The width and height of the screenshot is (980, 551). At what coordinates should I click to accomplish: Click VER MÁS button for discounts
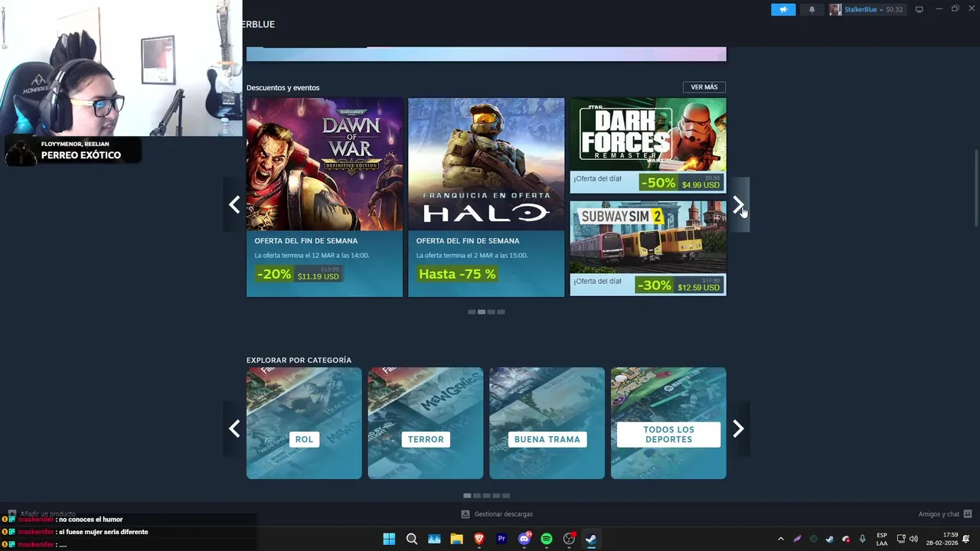(704, 87)
